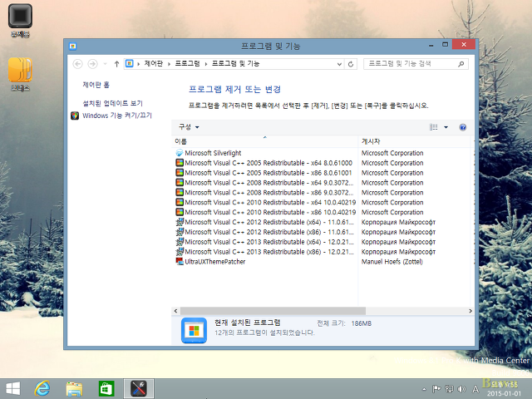This screenshot has width=532, height=399.
Task: Expand the view options dropdown arrow
Action: [446, 127]
